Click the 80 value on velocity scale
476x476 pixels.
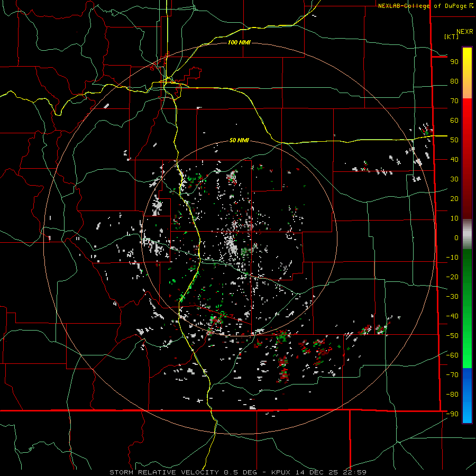click(x=454, y=81)
